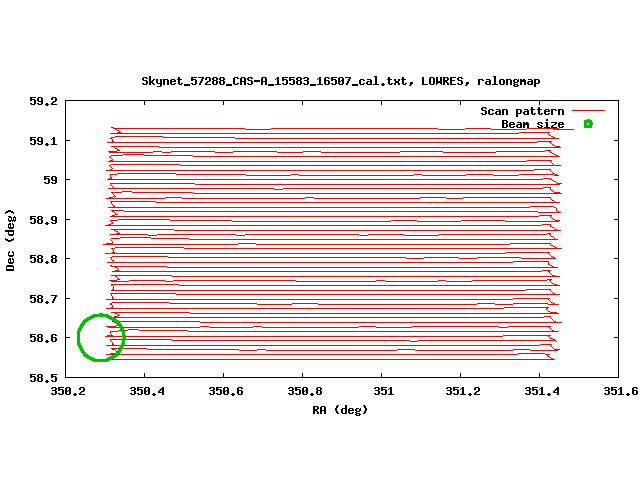640x480 pixels.
Task: Click the 350.6 RA tick label
Action: [x=226, y=391]
